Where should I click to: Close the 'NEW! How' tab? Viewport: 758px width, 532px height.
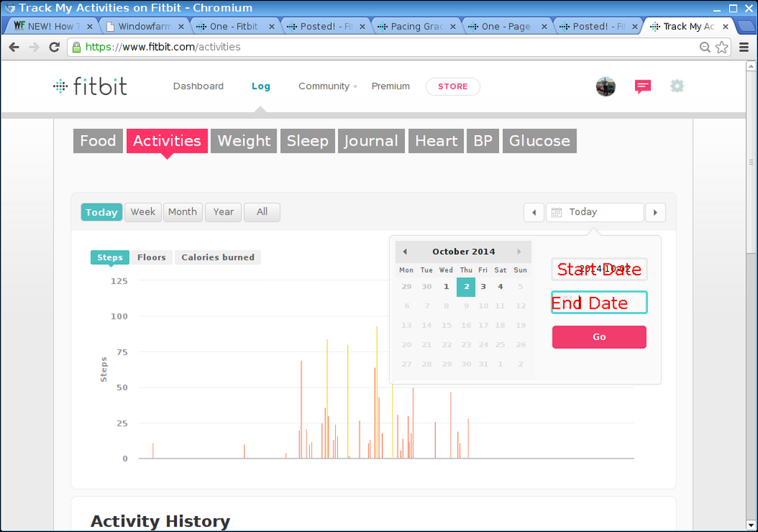[90, 27]
